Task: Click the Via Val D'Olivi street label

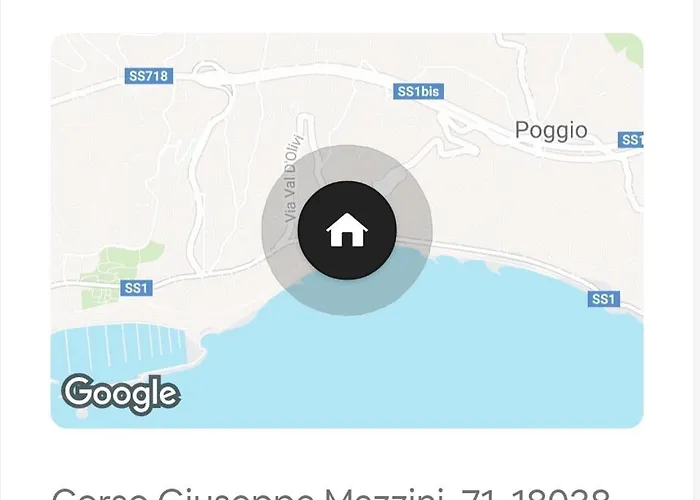Action: [x=293, y=179]
